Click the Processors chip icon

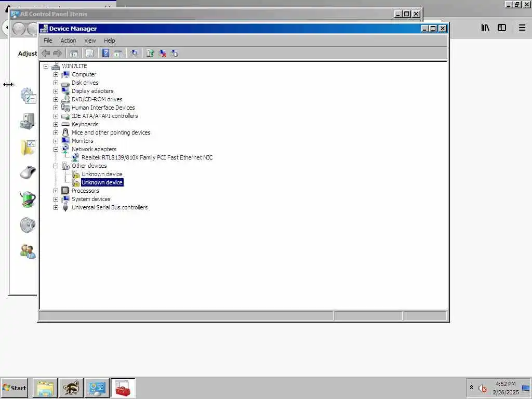65,191
